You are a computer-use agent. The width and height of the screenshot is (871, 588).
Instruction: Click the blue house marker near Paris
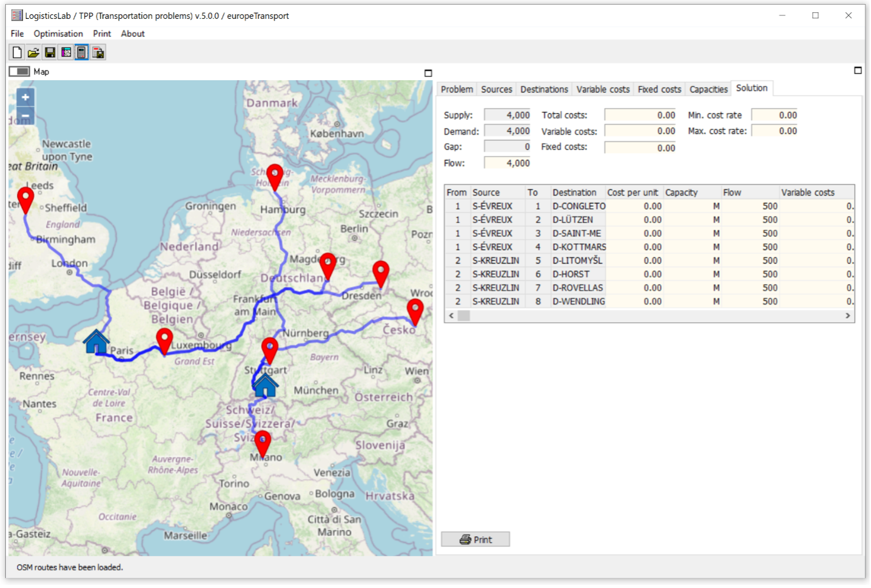point(96,342)
